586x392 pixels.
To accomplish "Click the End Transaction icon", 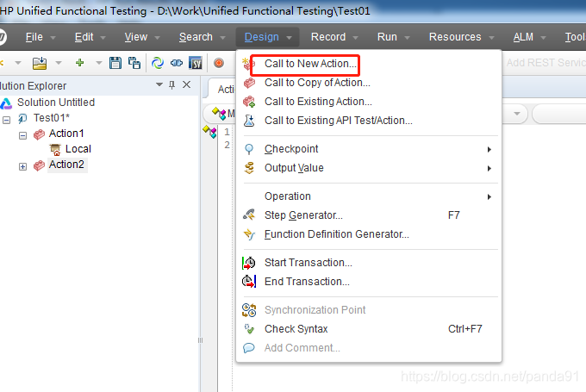I will 249,282.
